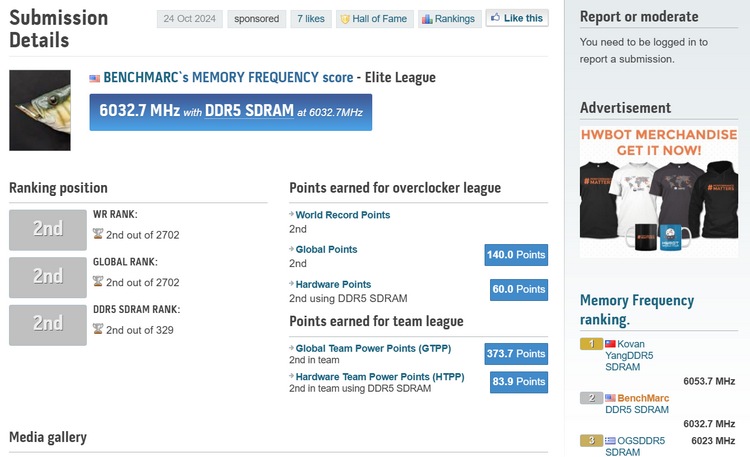Viewport: 750px width, 457px height.
Task: Open the World Record Points link
Action: tap(343, 215)
